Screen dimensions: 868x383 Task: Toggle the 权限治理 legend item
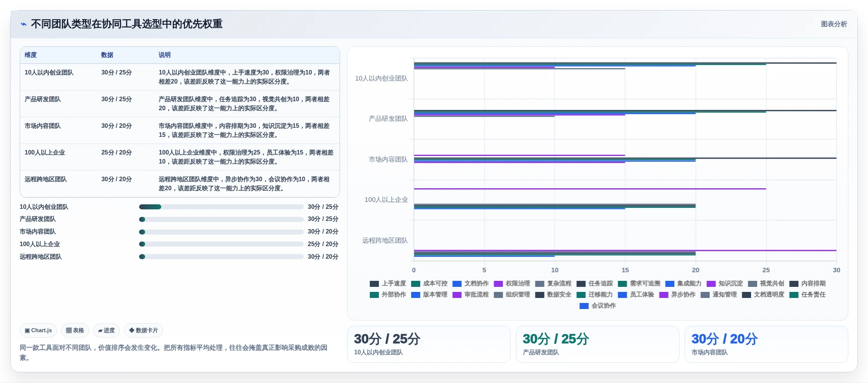(x=512, y=284)
